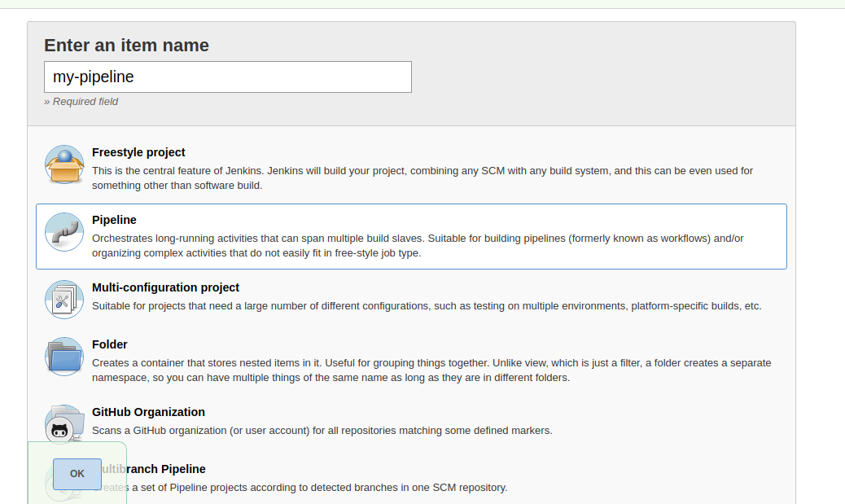Click the Multibranch Pipeline description text
Viewport: 845px width, 504px height.
point(300,488)
